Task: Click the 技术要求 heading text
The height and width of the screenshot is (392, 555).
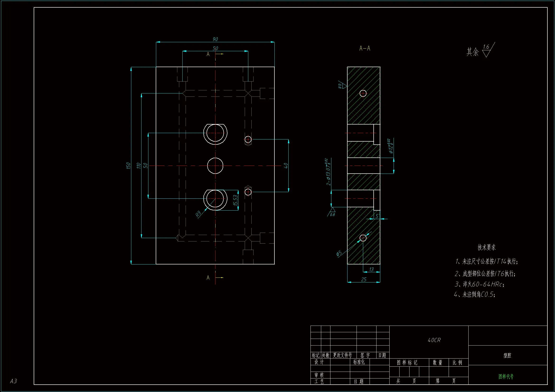Action: (487, 247)
